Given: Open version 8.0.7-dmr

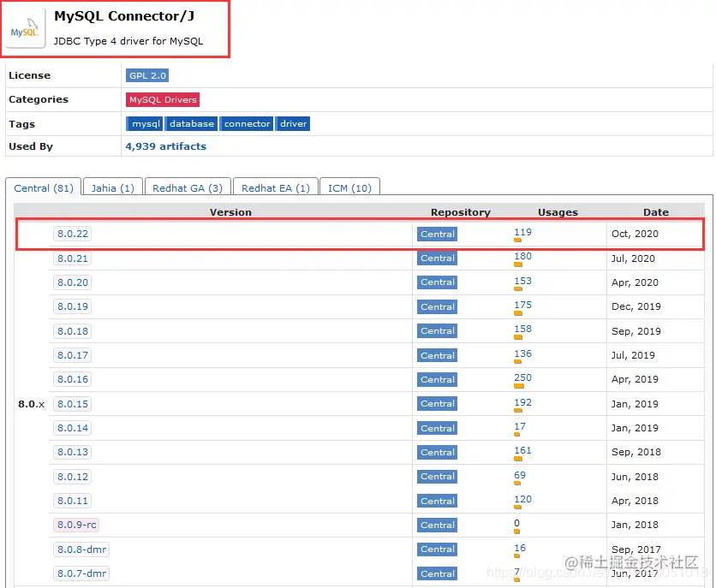Looking at the screenshot, I should click(81, 573).
